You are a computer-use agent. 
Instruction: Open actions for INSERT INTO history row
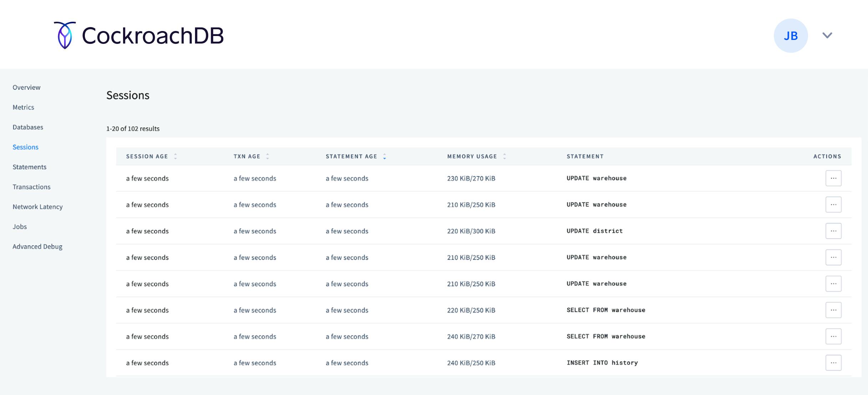833,363
